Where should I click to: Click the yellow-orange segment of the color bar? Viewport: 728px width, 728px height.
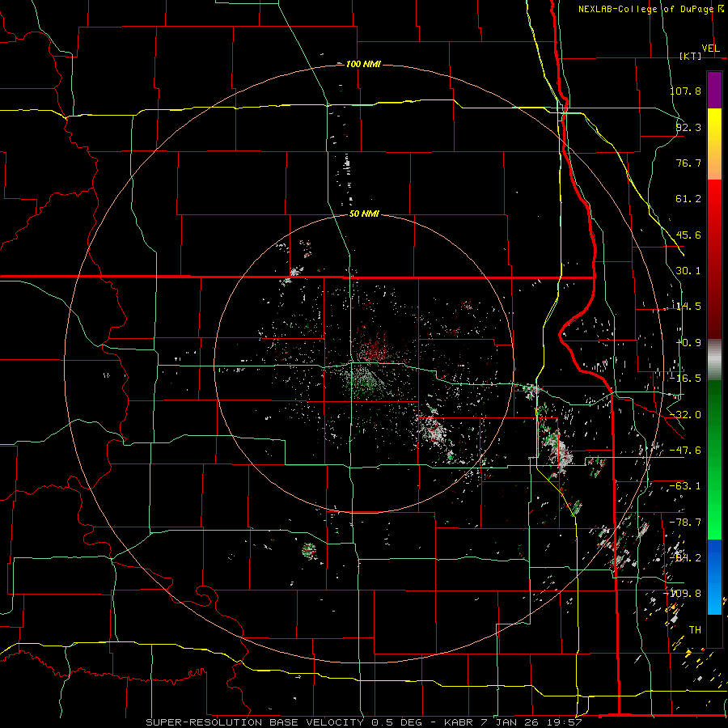coord(714,144)
